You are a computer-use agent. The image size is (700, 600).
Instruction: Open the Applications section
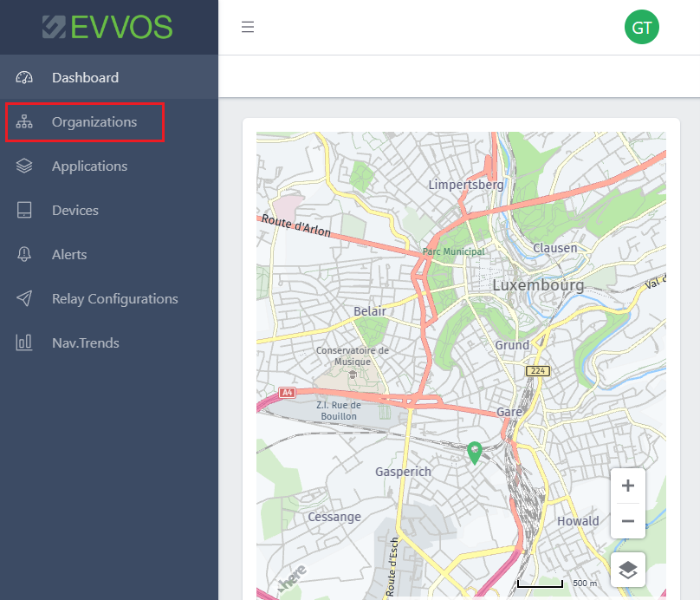tap(109, 166)
